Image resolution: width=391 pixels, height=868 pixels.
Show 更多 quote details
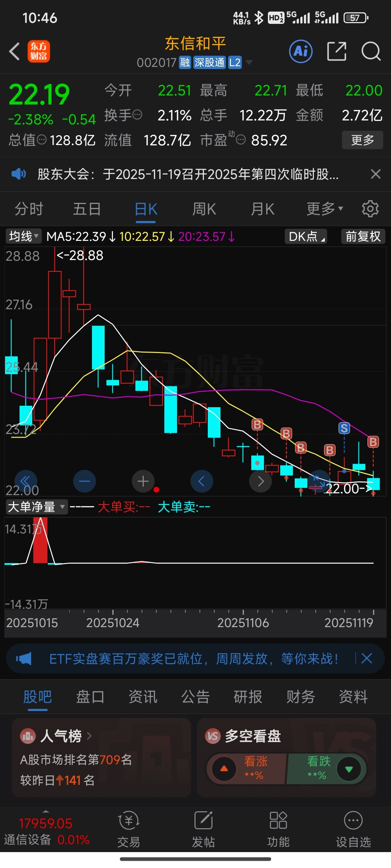point(362,140)
